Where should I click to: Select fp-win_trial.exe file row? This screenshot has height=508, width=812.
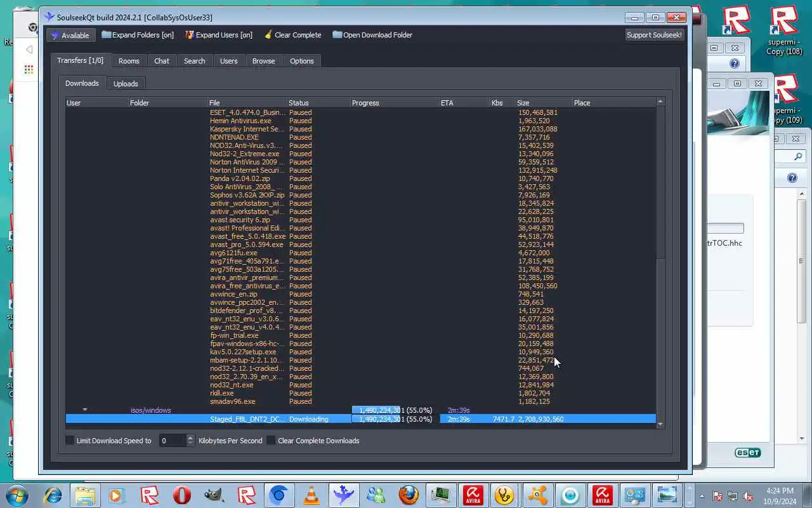(x=360, y=335)
